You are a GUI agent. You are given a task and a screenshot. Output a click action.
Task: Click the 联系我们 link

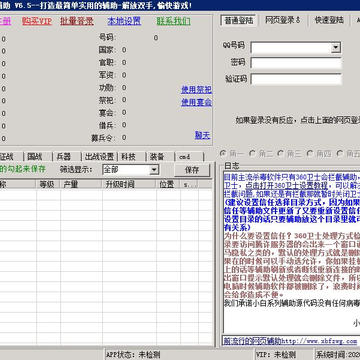pyautogui.click(x=173, y=21)
